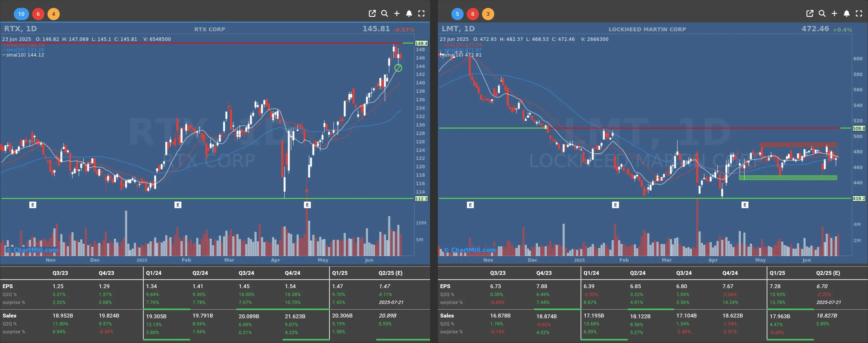
Task: Click the April earnings E marker on LMT chart
Action: (745, 204)
